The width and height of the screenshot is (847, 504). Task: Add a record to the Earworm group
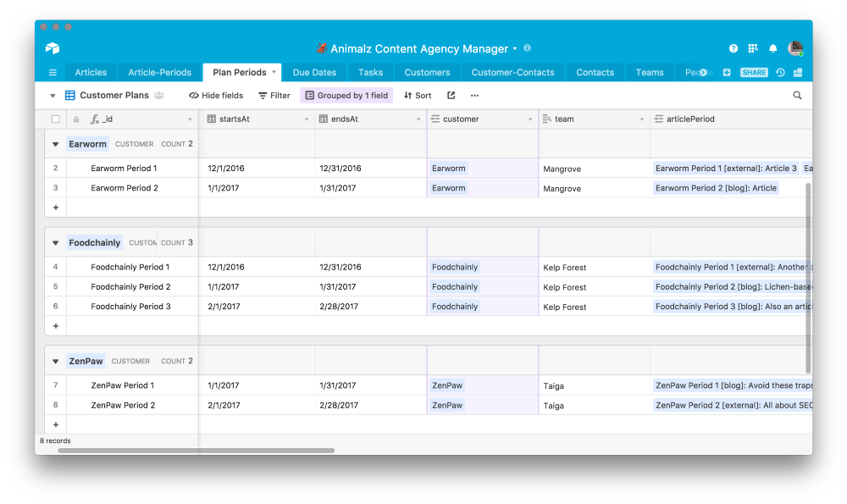[56, 208]
